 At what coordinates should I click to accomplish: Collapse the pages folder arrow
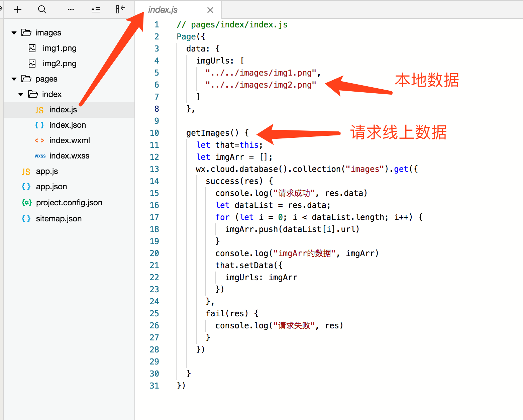tap(14, 79)
